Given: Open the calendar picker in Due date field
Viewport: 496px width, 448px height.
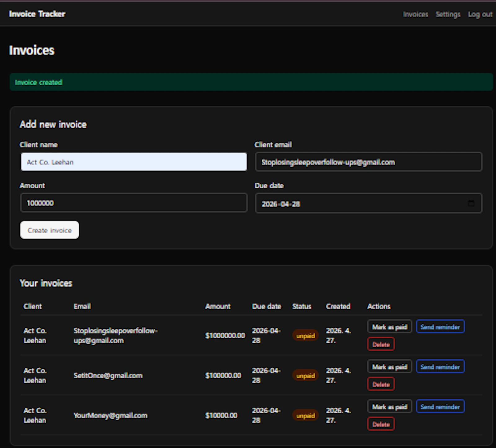Looking at the screenshot, I should tap(471, 203).
